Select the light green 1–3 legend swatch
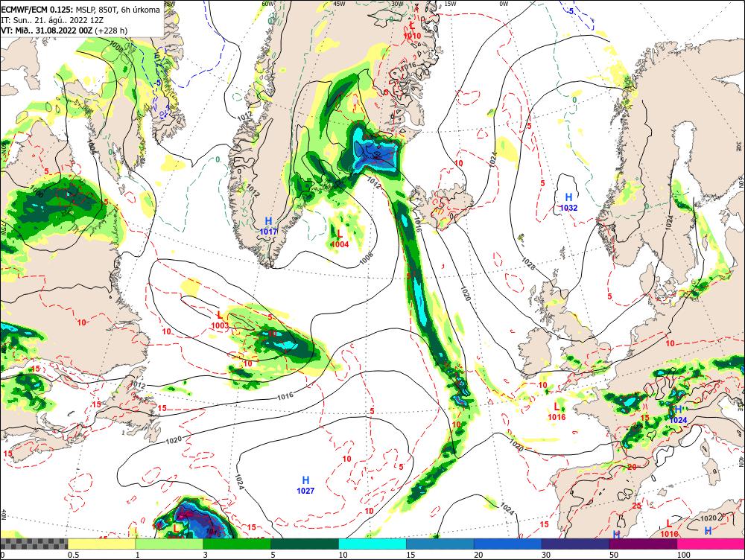The height and width of the screenshot is (560, 745). [169, 544]
